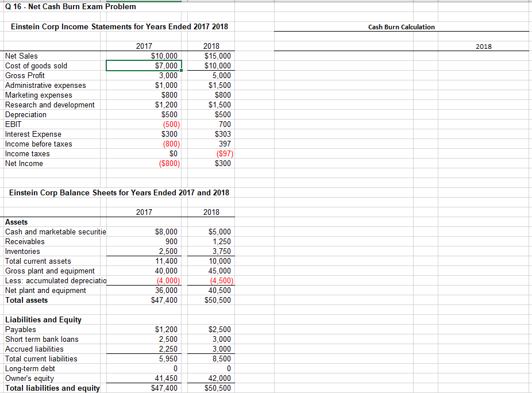Select Administrative expenses 2018 value $1,500
532x393 pixels.
[219, 86]
